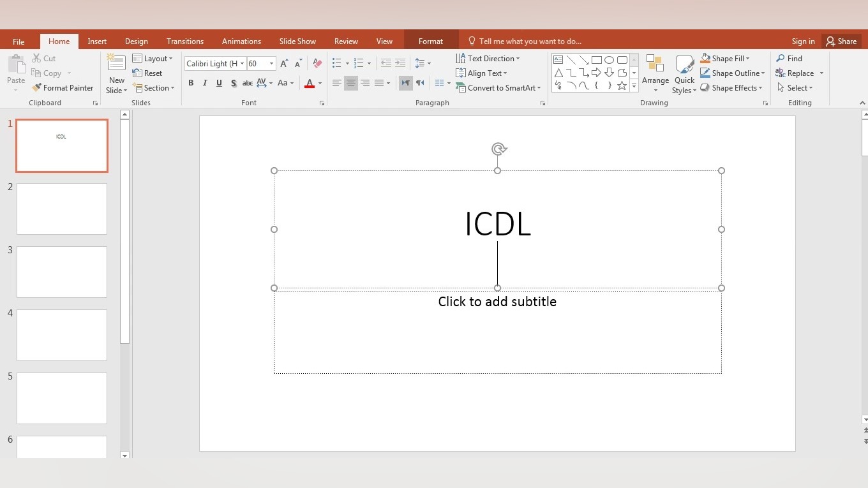Open the File tab
Viewport: 868px width, 488px height.
click(x=19, y=41)
